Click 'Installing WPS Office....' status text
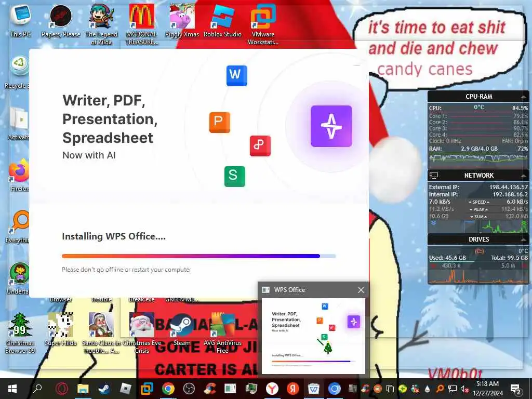Image resolution: width=532 pixels, height=399 pixels. pos(114,236)
